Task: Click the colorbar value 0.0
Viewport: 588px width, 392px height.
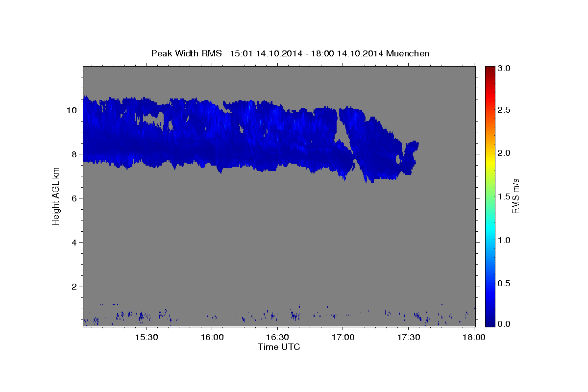Action: 504,324
